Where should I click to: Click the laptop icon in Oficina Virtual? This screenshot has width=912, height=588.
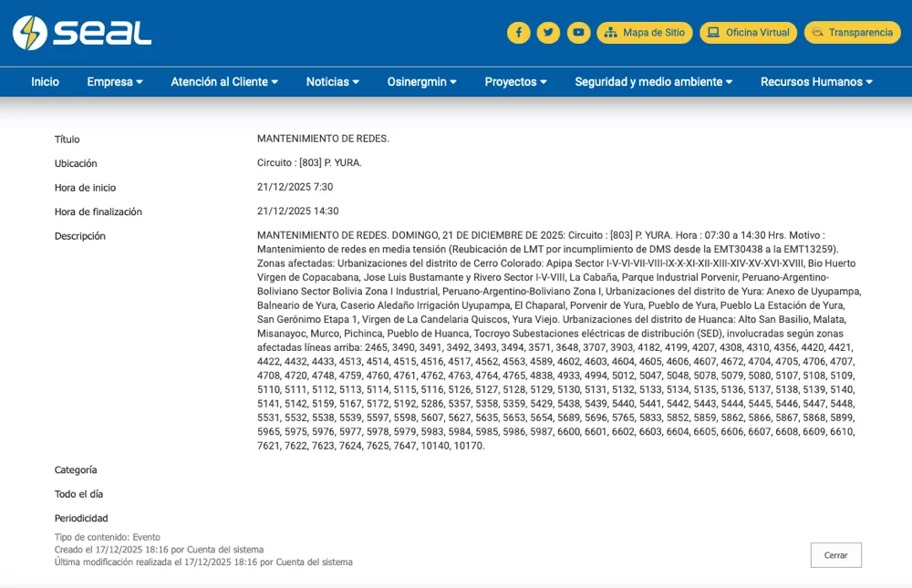(714, 33)
